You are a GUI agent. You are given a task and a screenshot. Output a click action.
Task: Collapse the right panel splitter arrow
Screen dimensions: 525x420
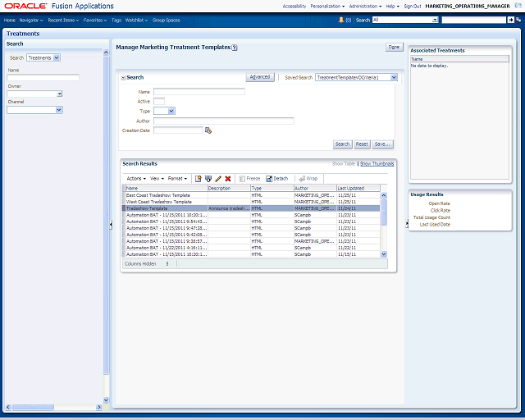point(407,223)
